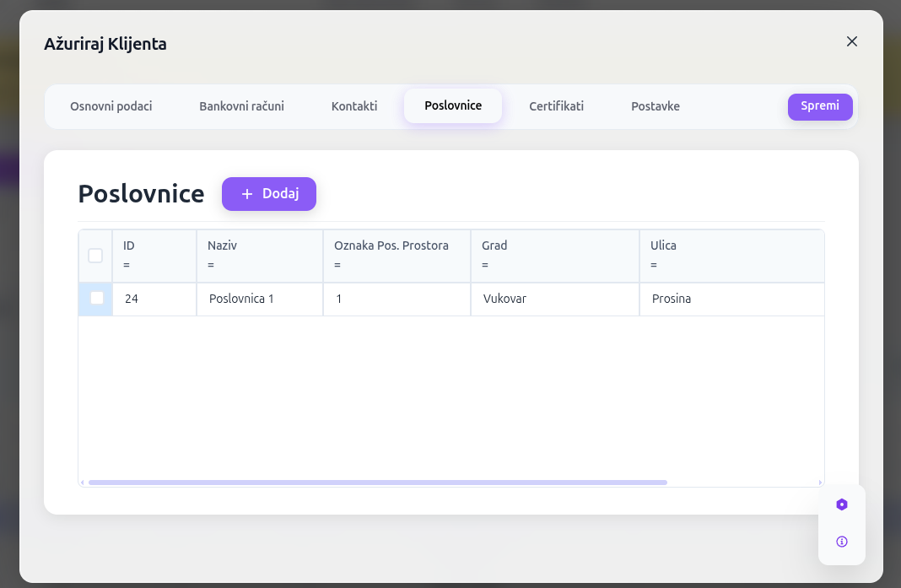Image resolution: width=901 pixels, height=588 pixels.
Task: Open the Postavke tab
Action: [655, 106]
